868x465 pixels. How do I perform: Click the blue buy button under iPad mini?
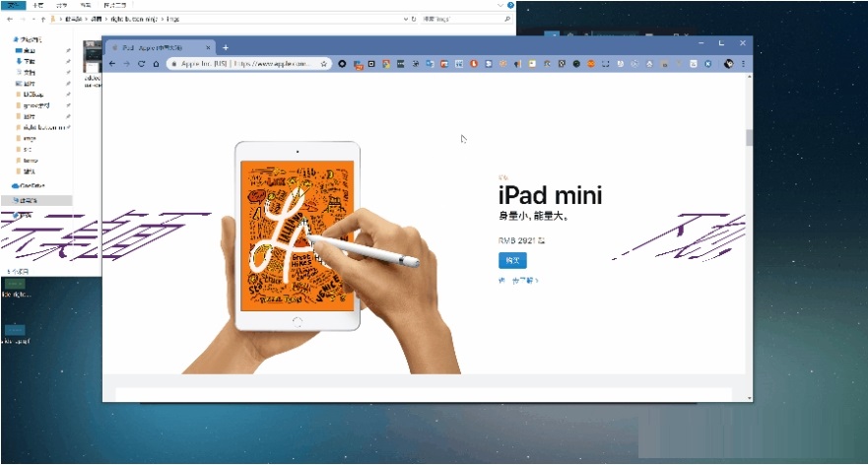pos(512,260)
